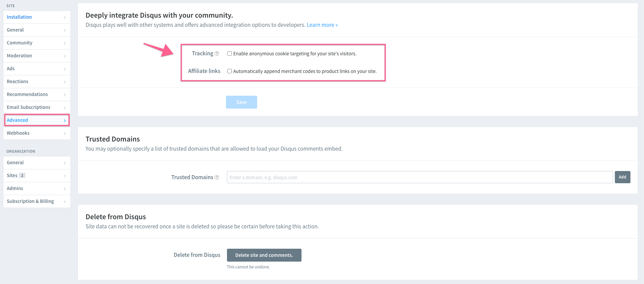644x284 pixels.
Task: Click the chevron next to Installation
Action: tap(65, 17)
